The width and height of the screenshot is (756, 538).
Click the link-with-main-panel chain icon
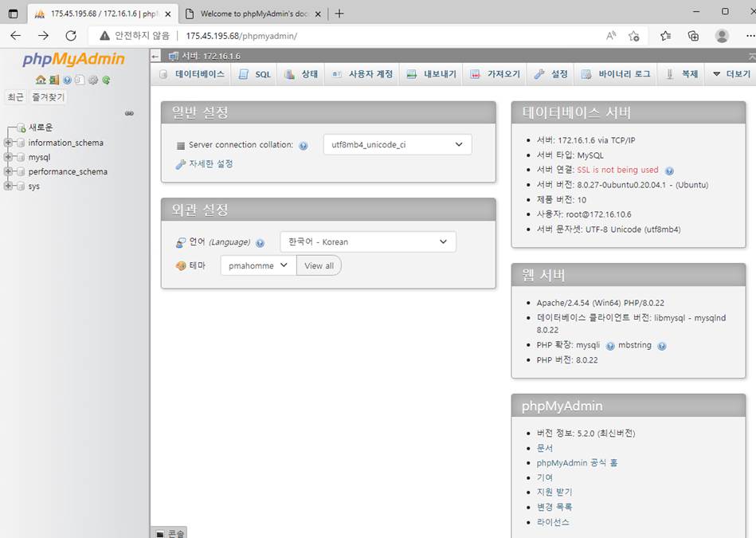point(129,113)
